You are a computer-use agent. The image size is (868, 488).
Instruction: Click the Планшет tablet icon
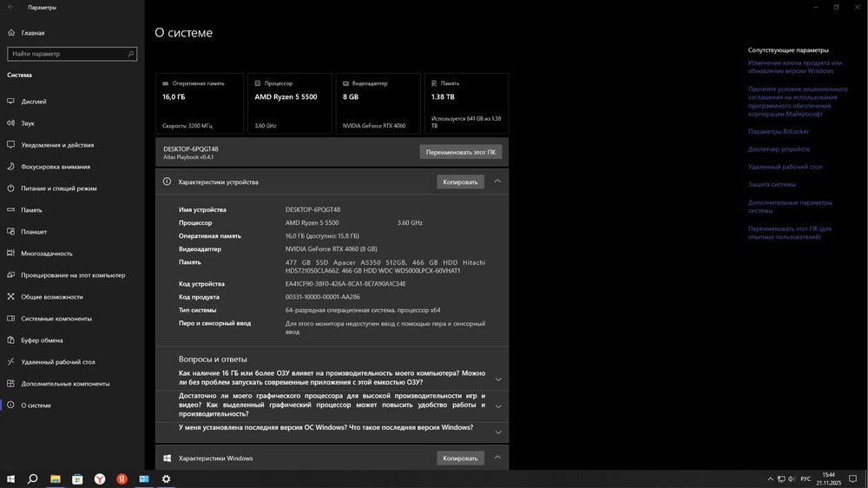coord(10,232)
